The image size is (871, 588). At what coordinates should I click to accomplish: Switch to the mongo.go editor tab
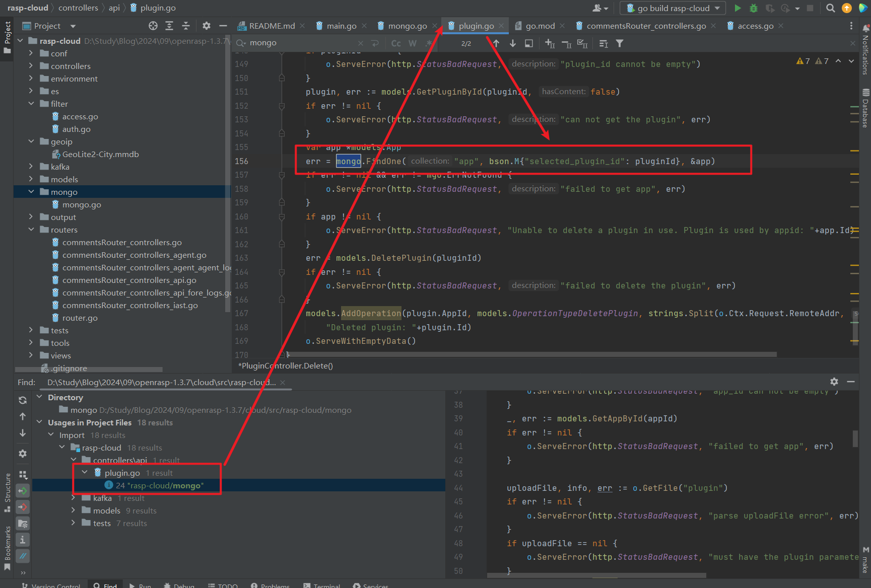407,26
